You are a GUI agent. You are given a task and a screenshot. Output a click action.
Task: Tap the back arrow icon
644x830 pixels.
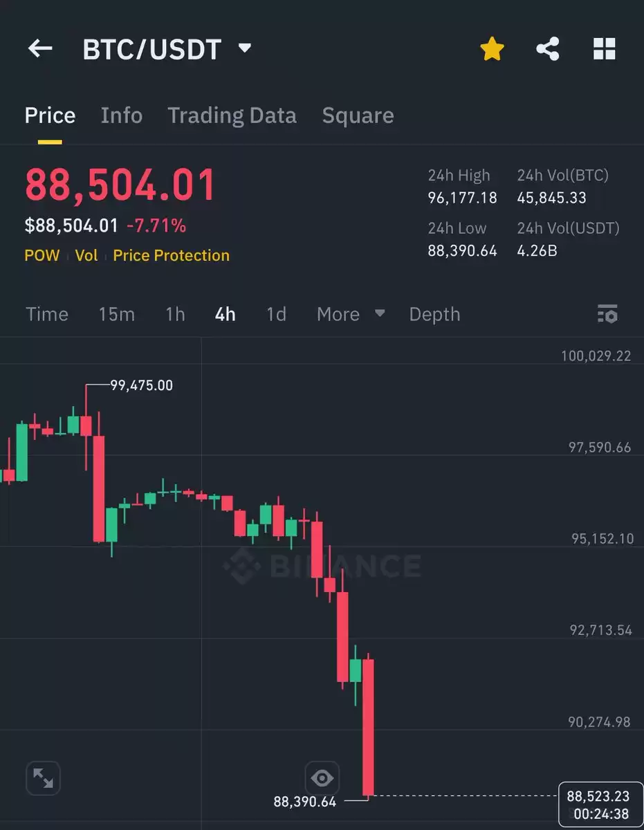coord(40,48)
